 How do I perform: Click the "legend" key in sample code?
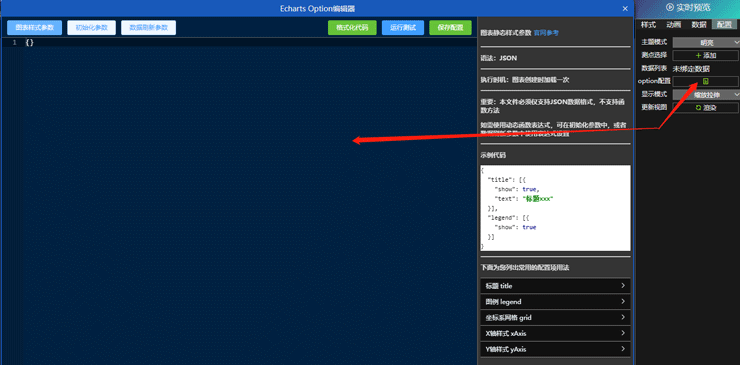501,218
